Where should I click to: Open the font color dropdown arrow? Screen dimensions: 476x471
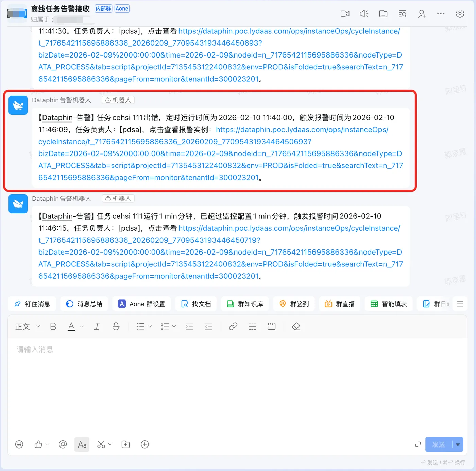[82, 327]
